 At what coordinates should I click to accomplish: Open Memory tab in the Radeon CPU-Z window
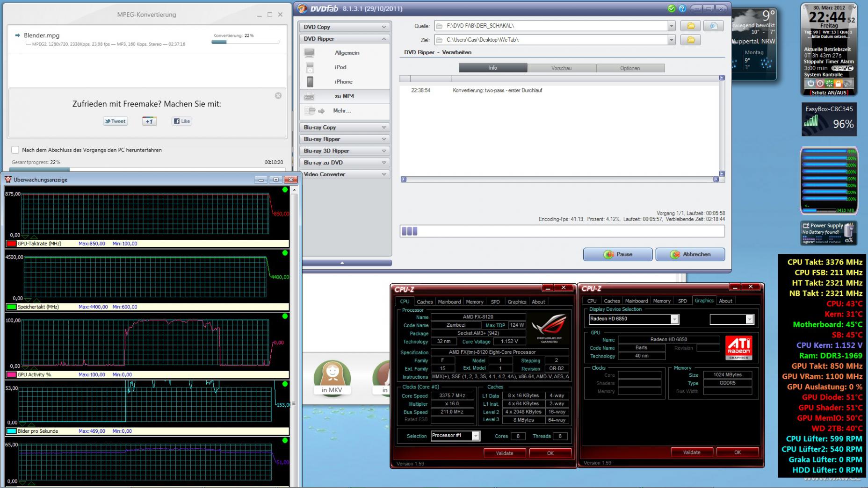[662, 301]
